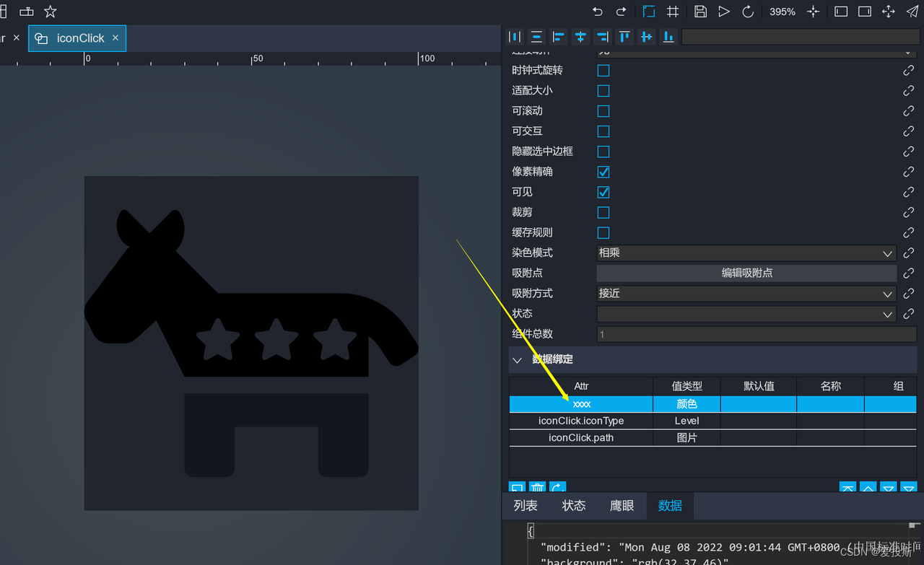The width and height of the screenshot is (924, 565).
Task: Align selection to top edge
Action: tap(624, 37)
